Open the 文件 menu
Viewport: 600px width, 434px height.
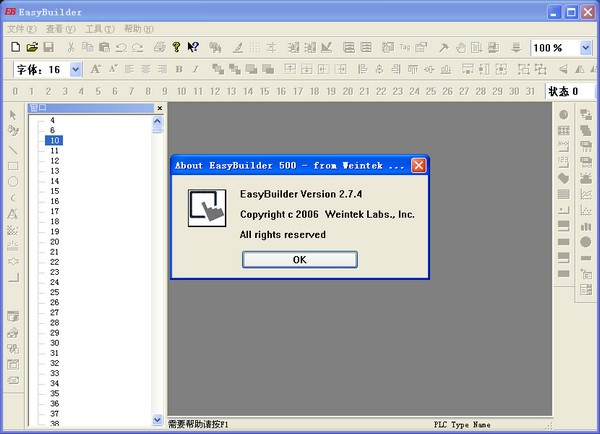point(22,29)
